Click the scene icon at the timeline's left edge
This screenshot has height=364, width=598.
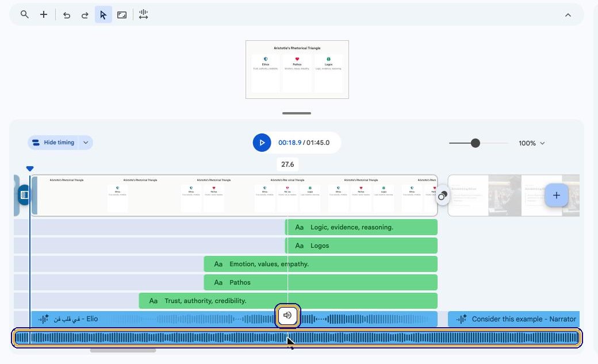point(24,195)
